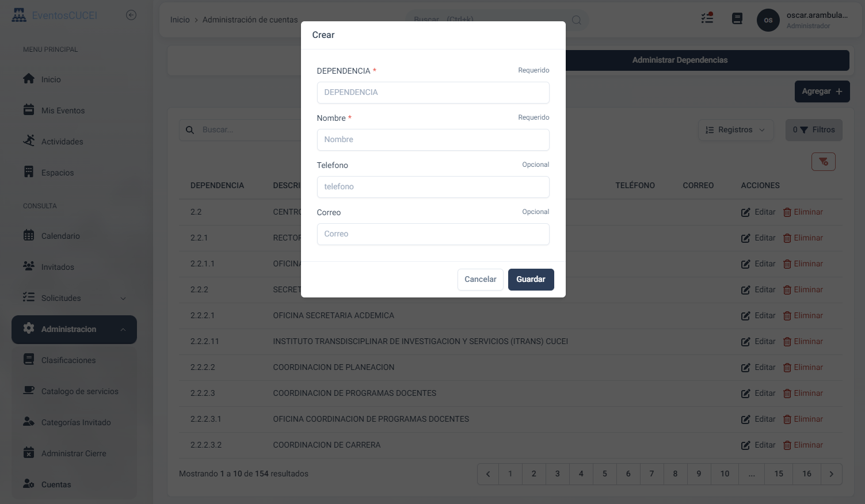Screen dimensions: 865x504
Task: Collapse the Administracion menu section
Action: pos(123,330)
